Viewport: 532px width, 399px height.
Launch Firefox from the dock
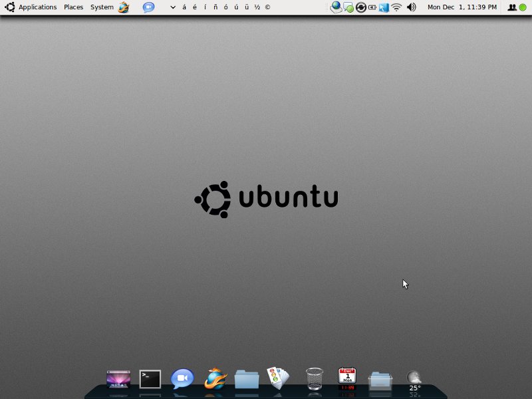[x=215, y=378]
